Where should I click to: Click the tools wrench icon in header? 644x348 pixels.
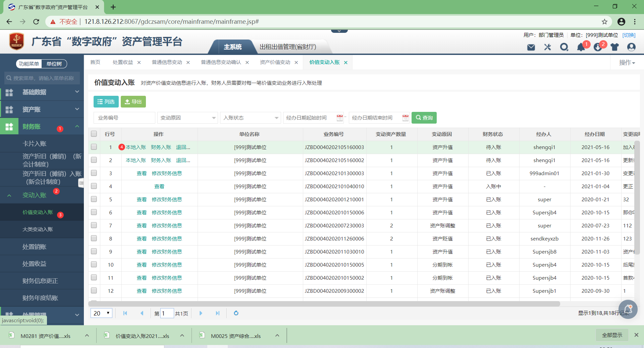tap(548, 47)
